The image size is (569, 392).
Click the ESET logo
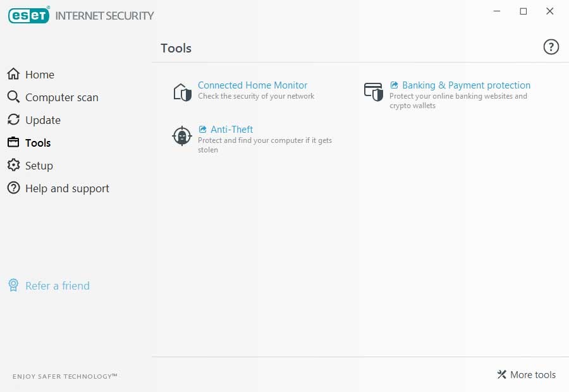30,14
